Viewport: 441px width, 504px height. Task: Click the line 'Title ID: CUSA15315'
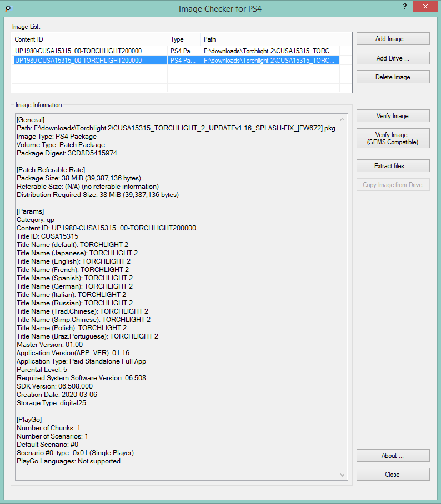point(48,236)
